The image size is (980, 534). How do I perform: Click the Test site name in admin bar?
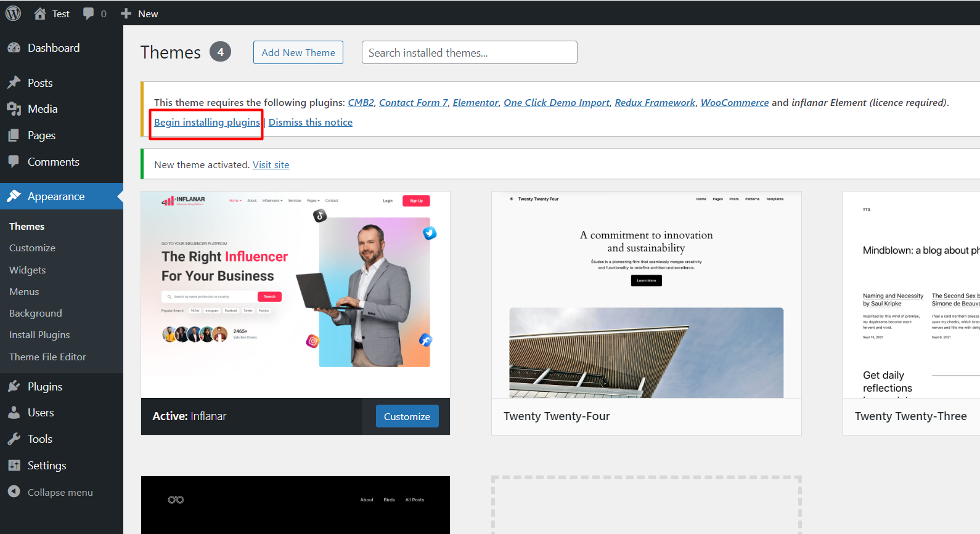(60, 14)
